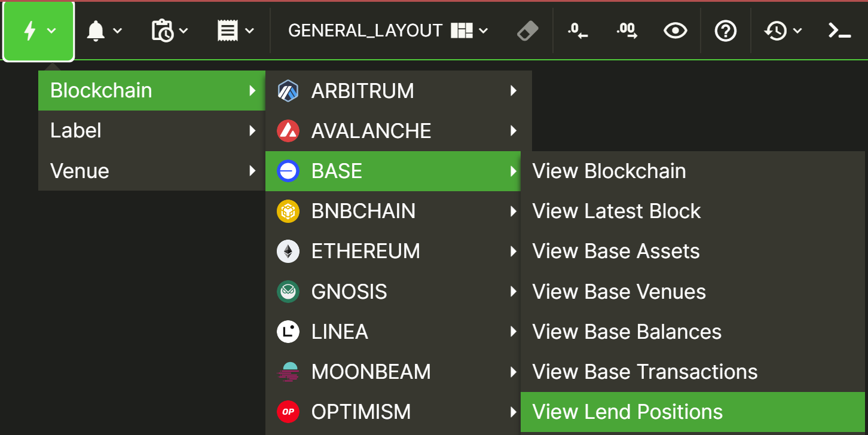Viewport: 868px width, 435px height.
Task: Choose View Latest Block option
Action: (693, 211)
